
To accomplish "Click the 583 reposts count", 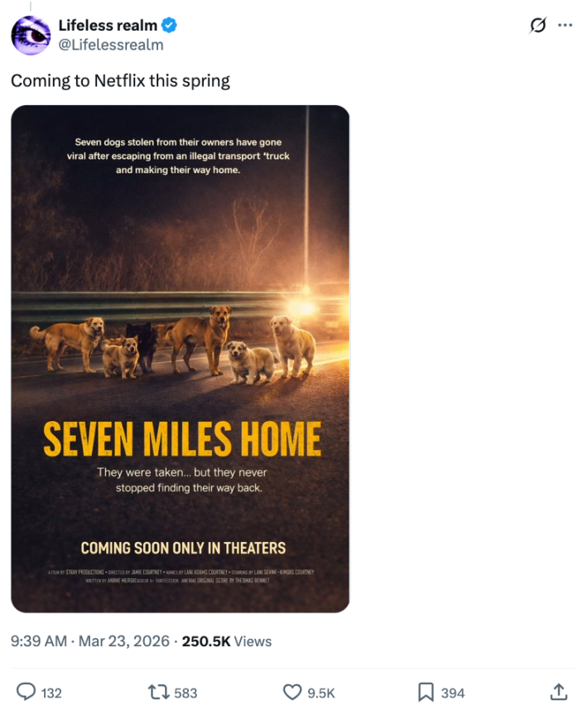I will 186,693.
